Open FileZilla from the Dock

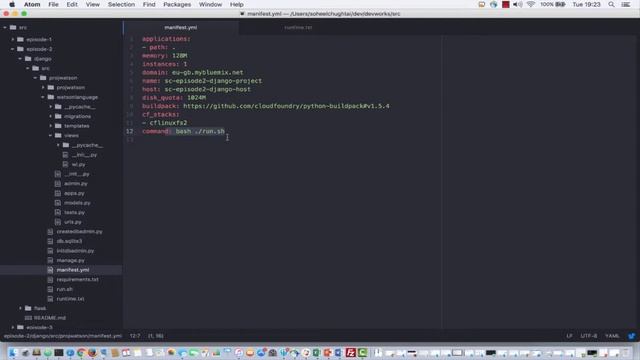350,353
